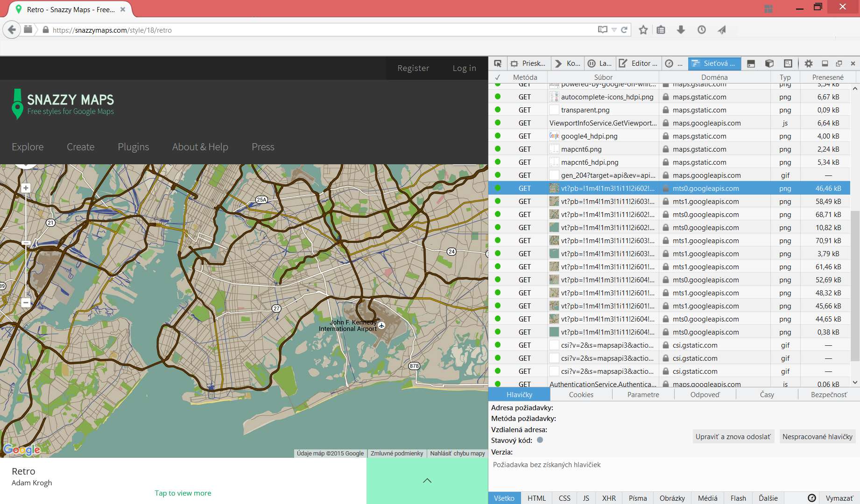Screen dimensions: 860x504
Task: Open the Cookies details tab
Action: point(581,394)
